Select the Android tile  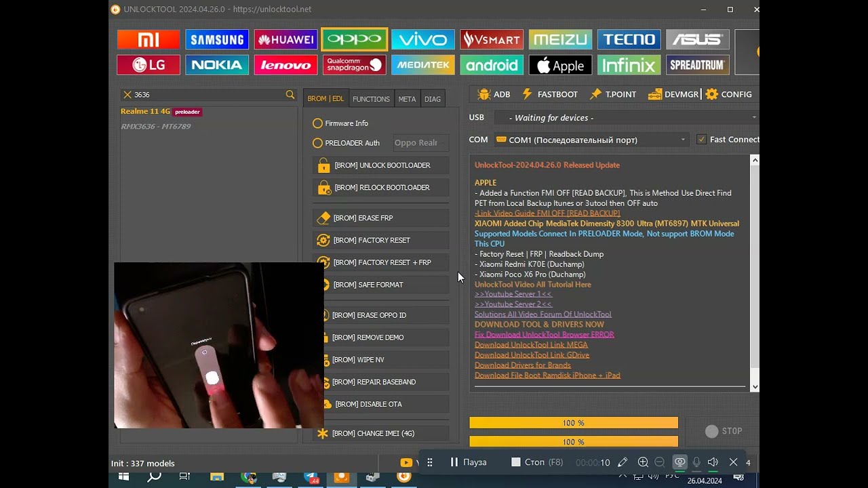point(492,65)
